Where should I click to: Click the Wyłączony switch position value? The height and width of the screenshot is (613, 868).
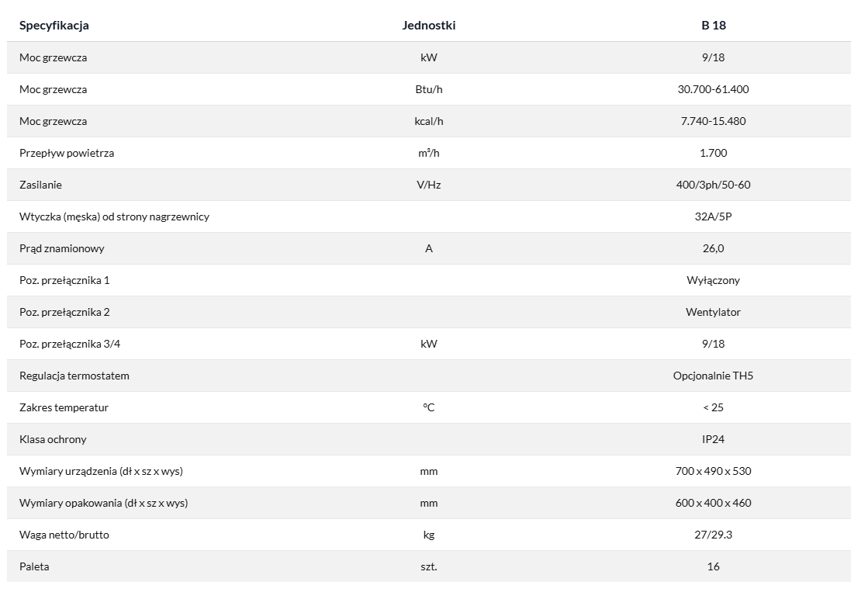[713, 280]
